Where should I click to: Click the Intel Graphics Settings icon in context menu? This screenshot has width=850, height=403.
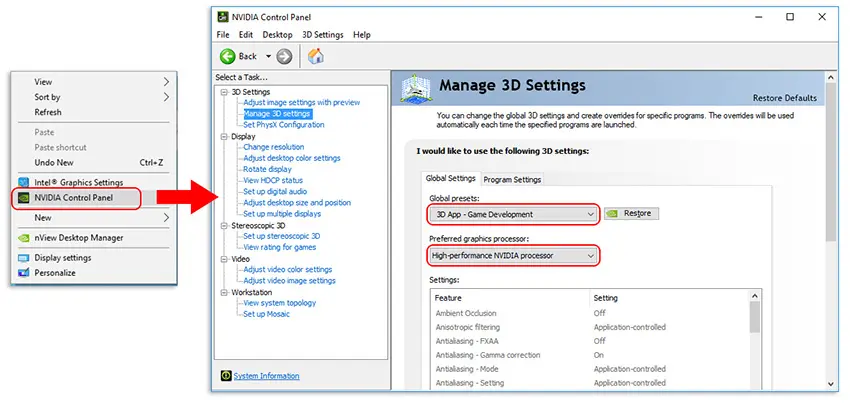tap(23, 182)
